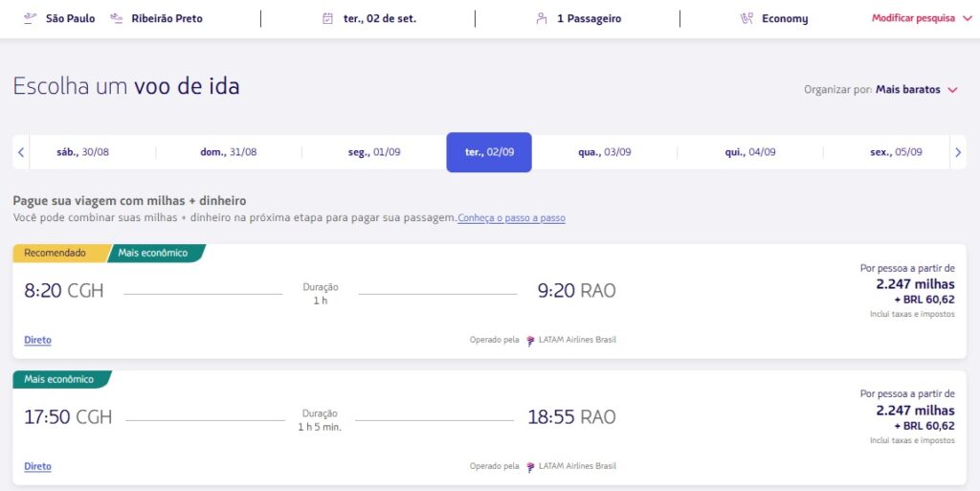The height and width of the screenshot is (491, 980).
Task: Show earlier dates with the left arrow
Action: tap(21, 152)
